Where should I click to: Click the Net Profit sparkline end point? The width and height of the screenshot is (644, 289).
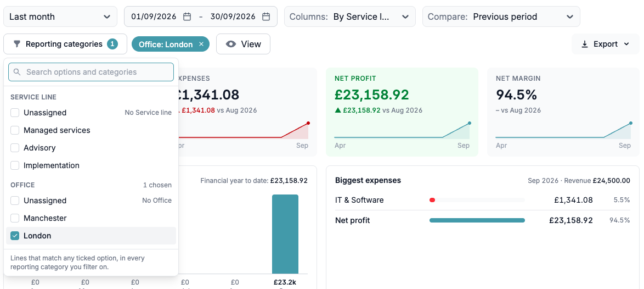point(470,123)
